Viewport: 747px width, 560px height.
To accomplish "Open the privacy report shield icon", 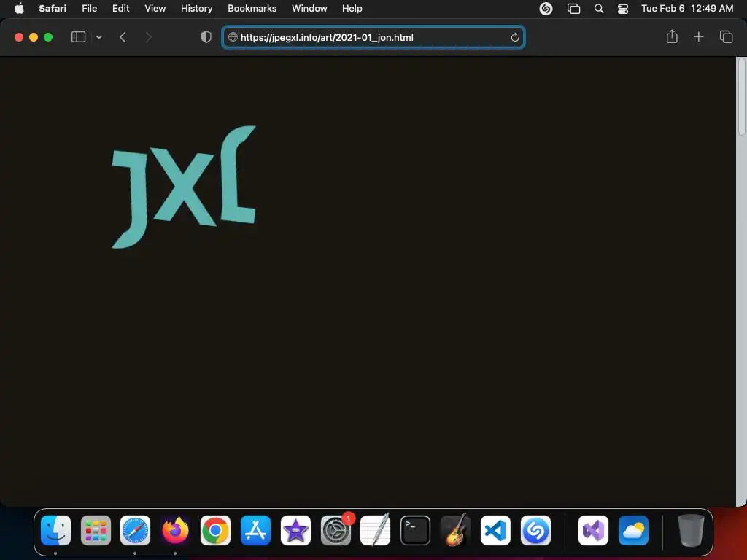I will click(206, 37).
